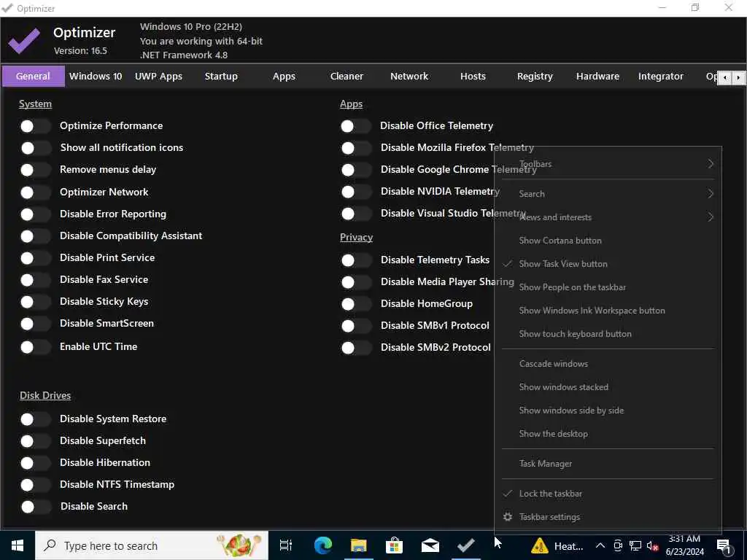Choose Show windows side by side
The height and width of the screenshot is (560, 747).
608,411
